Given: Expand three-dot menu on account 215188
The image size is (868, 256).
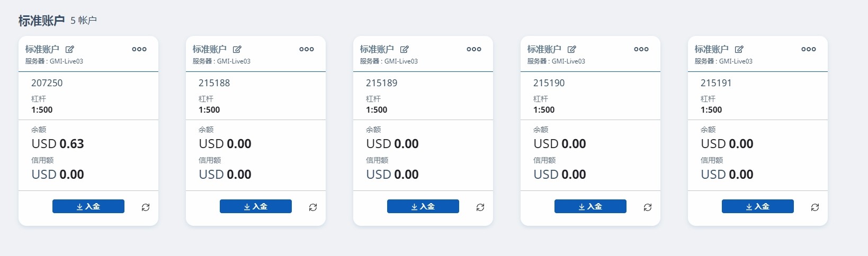Looking at the screenshot, I should coord(307,49).
